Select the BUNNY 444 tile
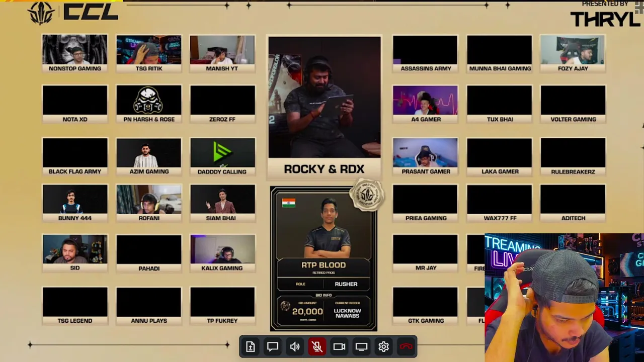 click(x=75, y=203)
